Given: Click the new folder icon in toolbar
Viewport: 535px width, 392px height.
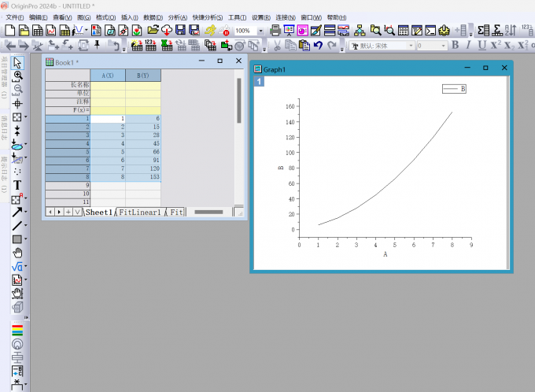Looking at the screenshot, I should coord(24,31).
